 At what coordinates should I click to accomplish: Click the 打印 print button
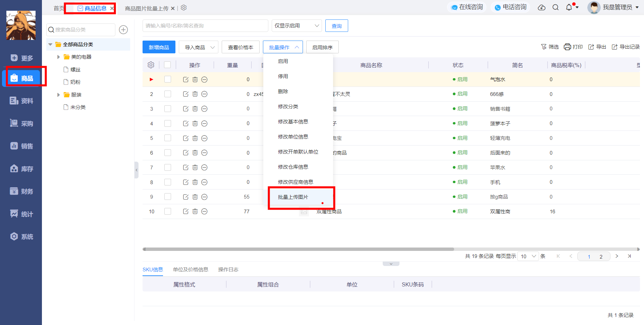click(573, 47)
